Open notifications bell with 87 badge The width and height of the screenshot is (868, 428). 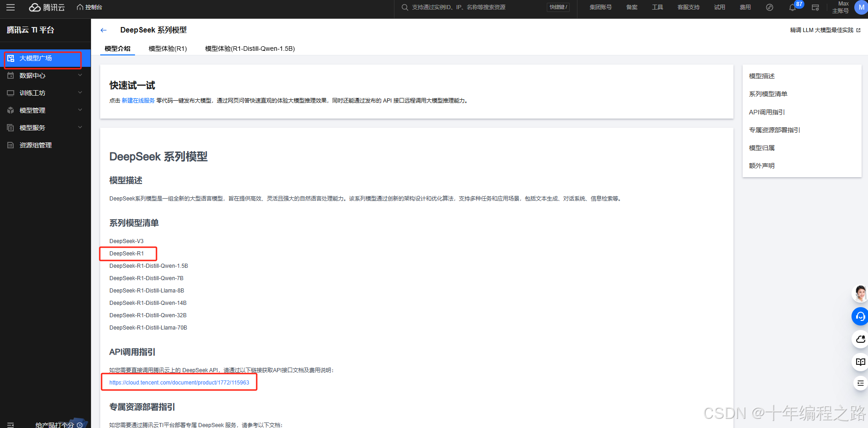pyautogui.click(x=793, y=7)
